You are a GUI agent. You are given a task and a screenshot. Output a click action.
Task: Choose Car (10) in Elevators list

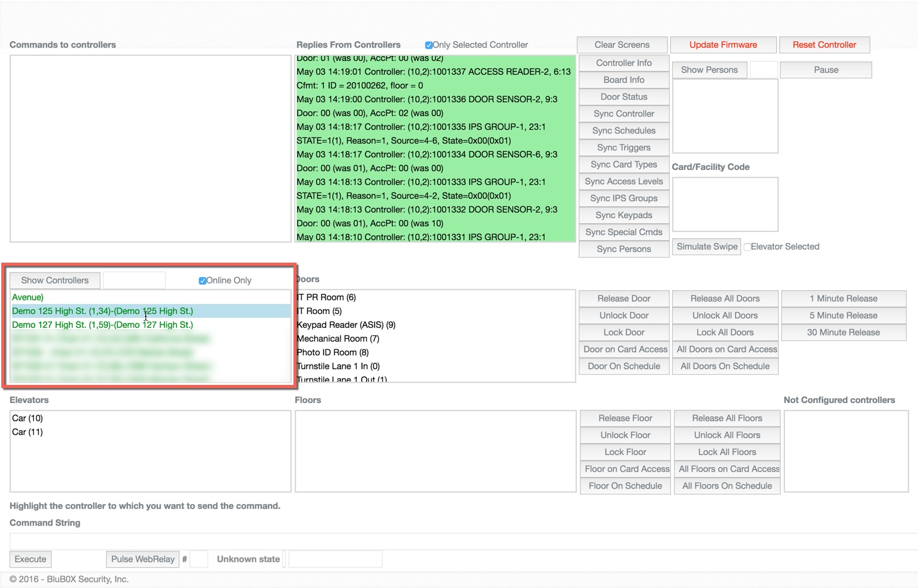(28, 419)
